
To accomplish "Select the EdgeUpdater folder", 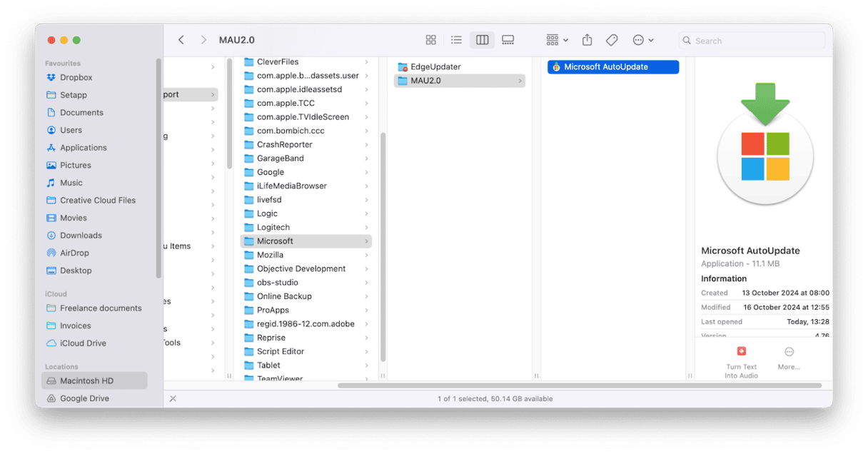I will [x=460, y=67].
